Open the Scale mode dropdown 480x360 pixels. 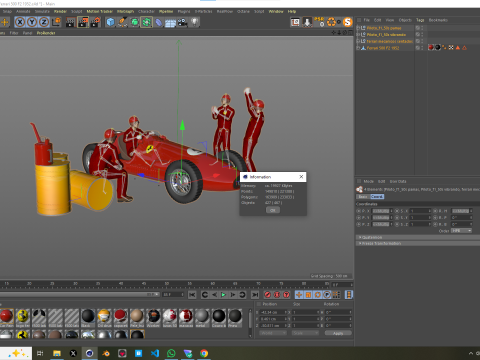coord(305,333)
